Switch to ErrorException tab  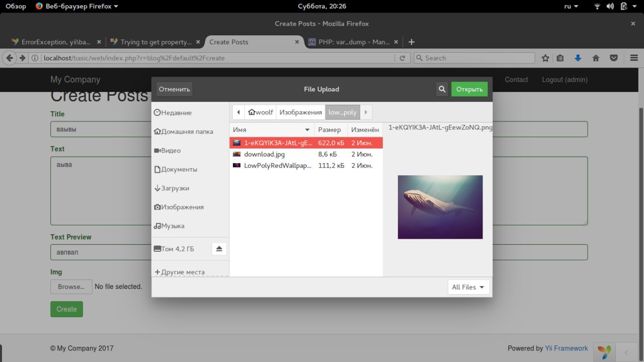(x=56, y=42)
